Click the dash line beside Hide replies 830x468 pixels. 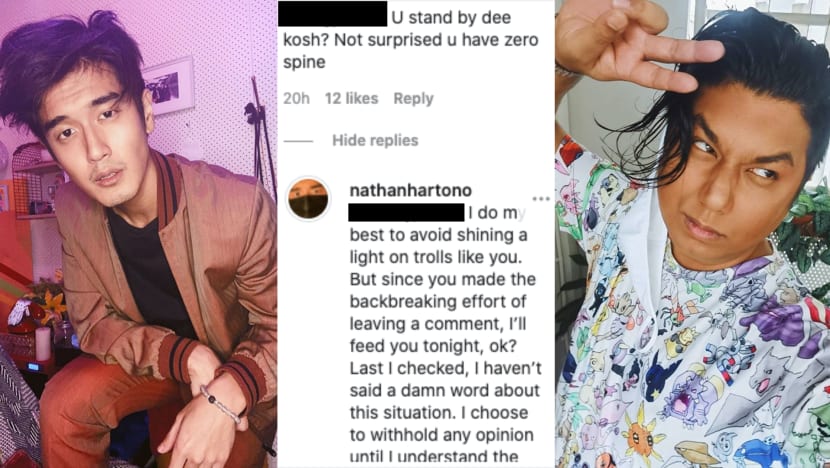(x=299, y=140)
